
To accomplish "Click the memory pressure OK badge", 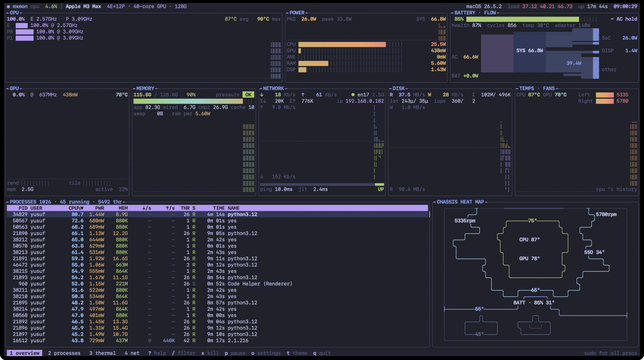I will [248, 95].
